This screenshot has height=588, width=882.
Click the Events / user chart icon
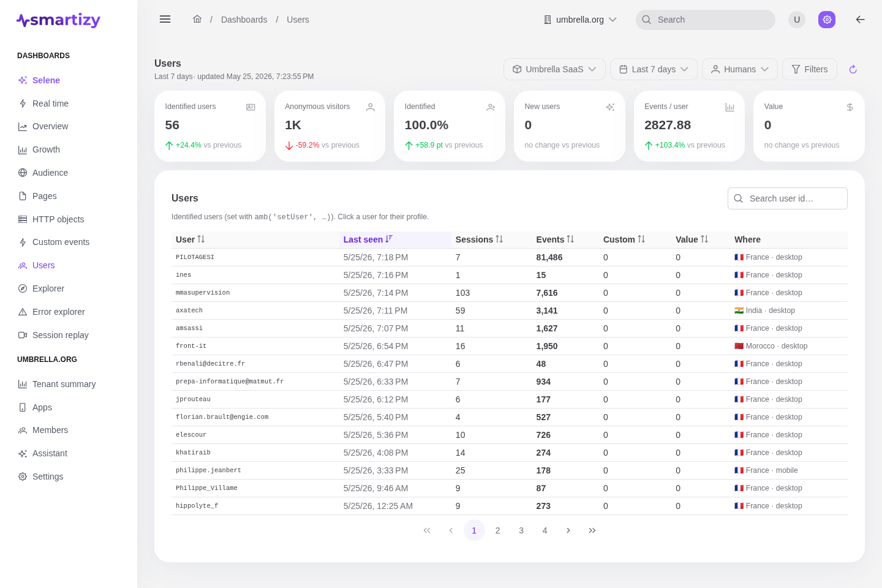pyautogui.click(x=729, y=107)
